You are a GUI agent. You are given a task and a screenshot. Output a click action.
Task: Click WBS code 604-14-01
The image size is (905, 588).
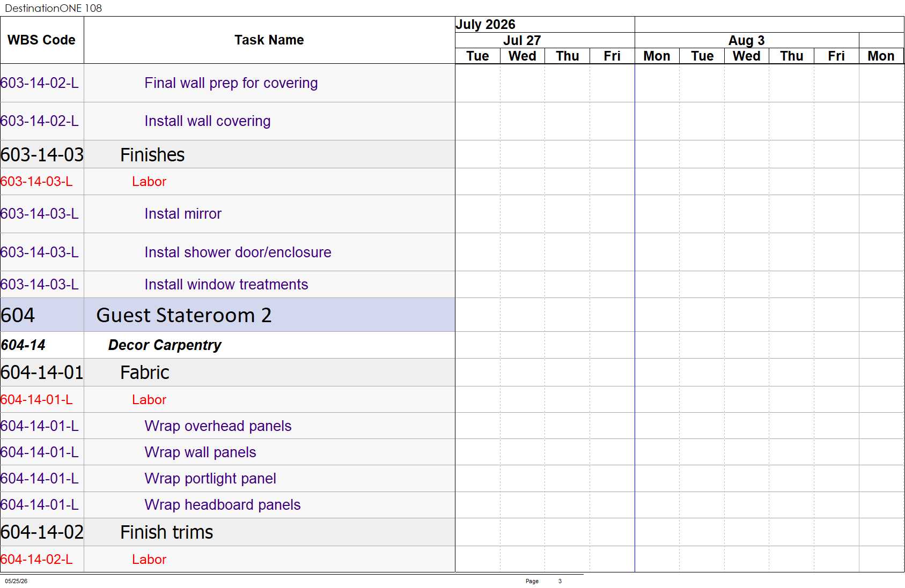pyautogui.click(x=42, y=373)
